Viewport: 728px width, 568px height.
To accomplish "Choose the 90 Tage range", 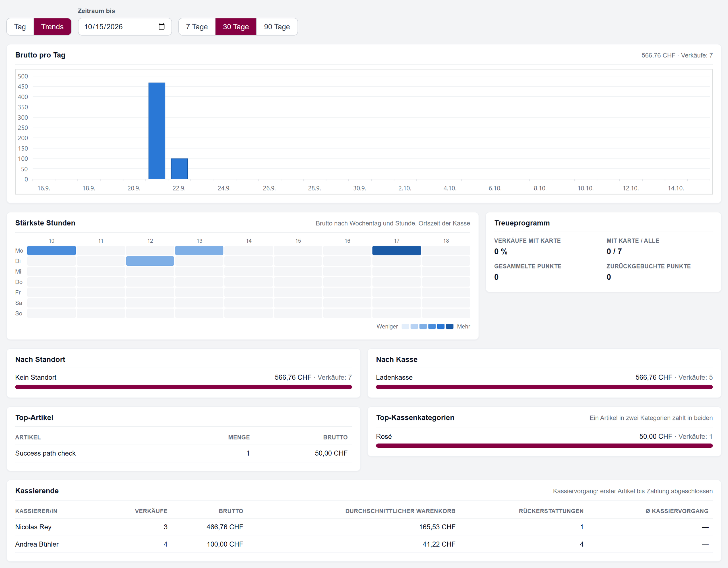I will (277, 27).
